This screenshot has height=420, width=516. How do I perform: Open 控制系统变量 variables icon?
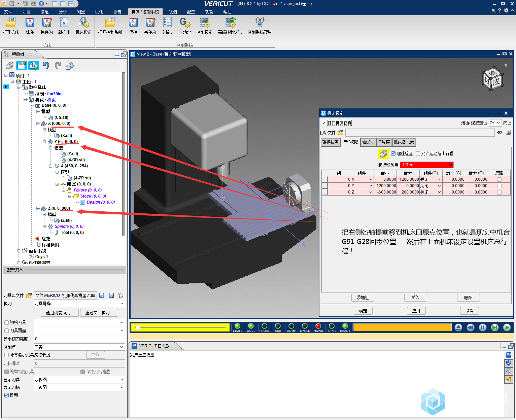click(260, 26)
